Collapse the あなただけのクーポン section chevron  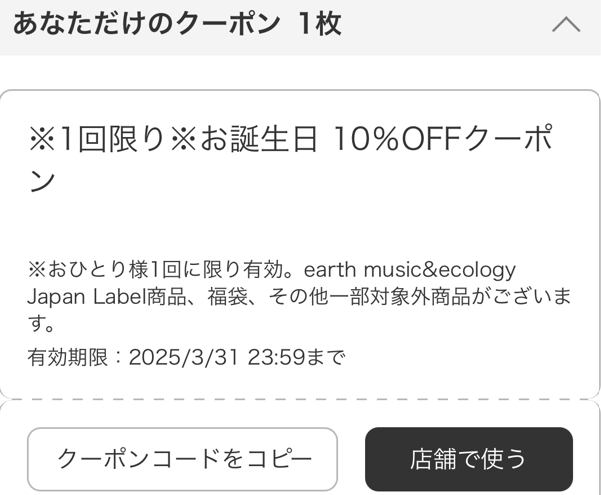[566, 25]
